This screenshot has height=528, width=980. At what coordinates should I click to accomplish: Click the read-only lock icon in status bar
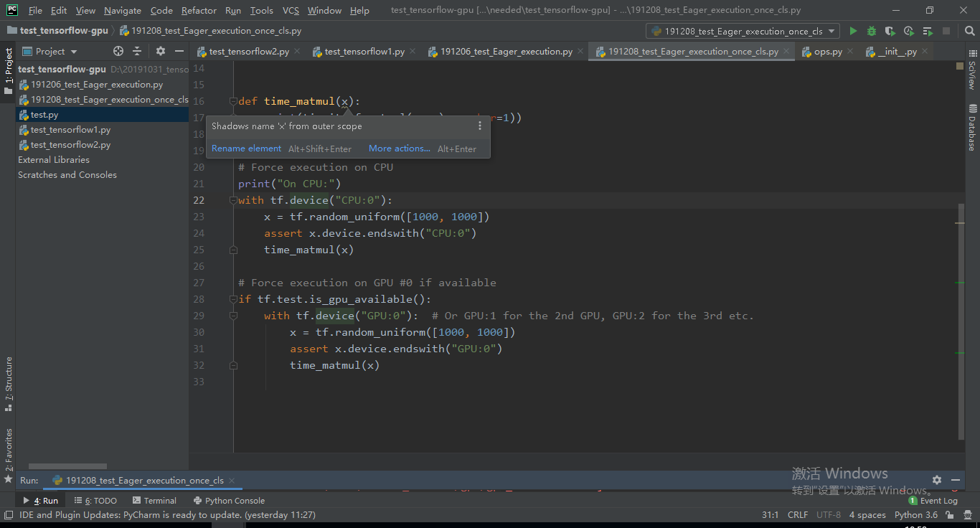[x=949, y=514]
